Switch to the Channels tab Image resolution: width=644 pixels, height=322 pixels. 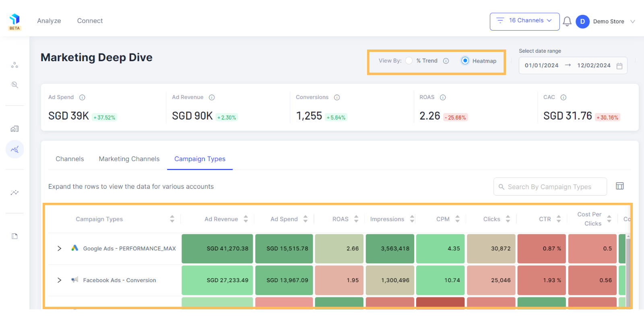(70, 159)
